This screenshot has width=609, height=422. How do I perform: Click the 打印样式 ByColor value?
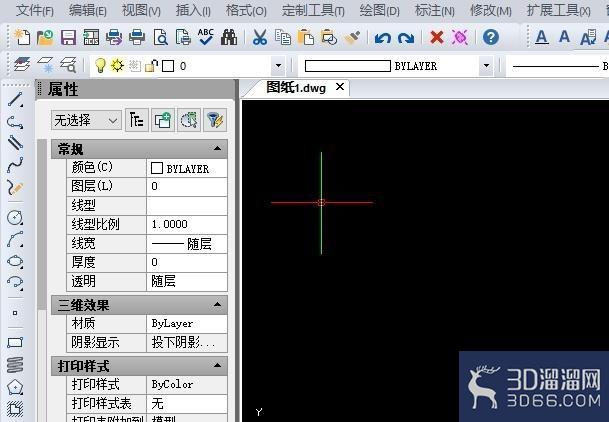[x=187, y=384]
